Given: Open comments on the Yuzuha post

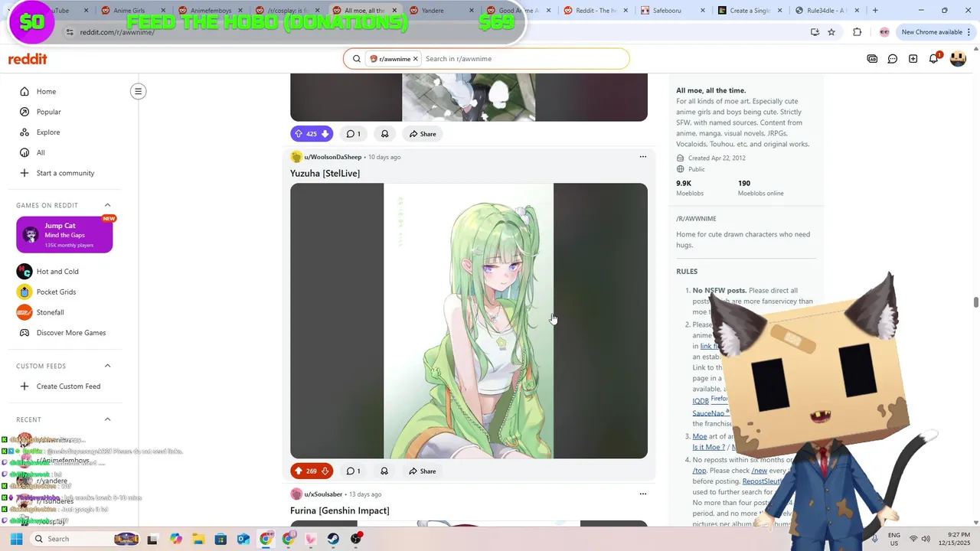Looking at the screenshot, I should tap(353, 471).
